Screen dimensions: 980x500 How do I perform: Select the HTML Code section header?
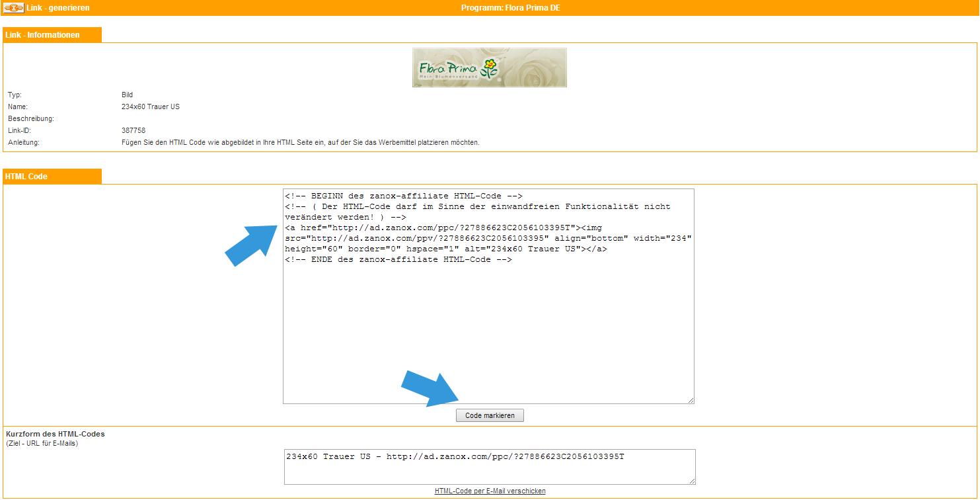click(26, 177)
